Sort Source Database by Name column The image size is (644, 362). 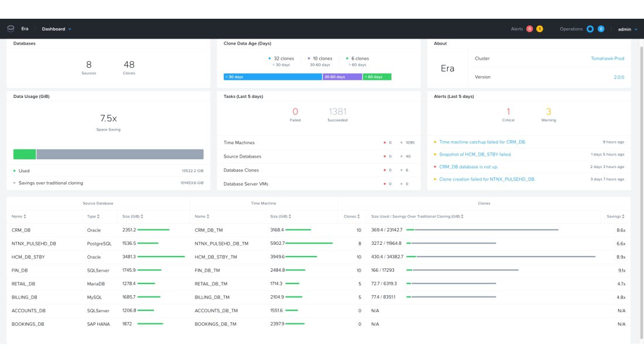(x=19, y=217)
